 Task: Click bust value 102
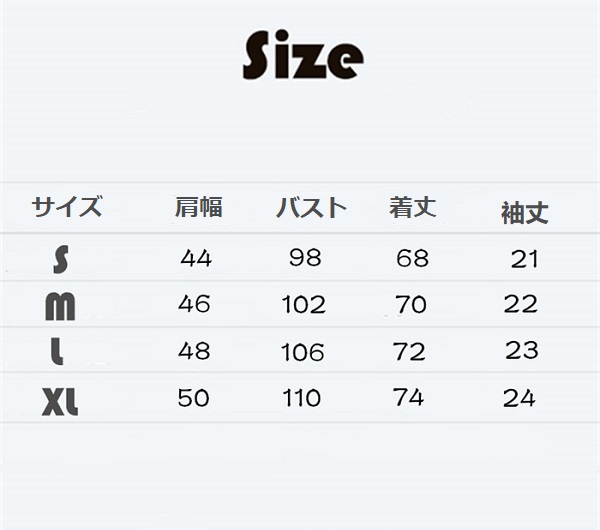pos(304,305)
